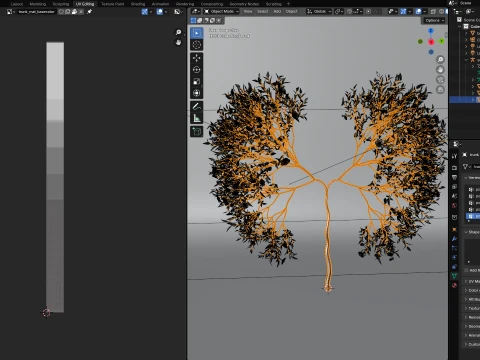Select the Select Box tool in the 3D viewport
480x360 pixels.
(x=197, y=33)
